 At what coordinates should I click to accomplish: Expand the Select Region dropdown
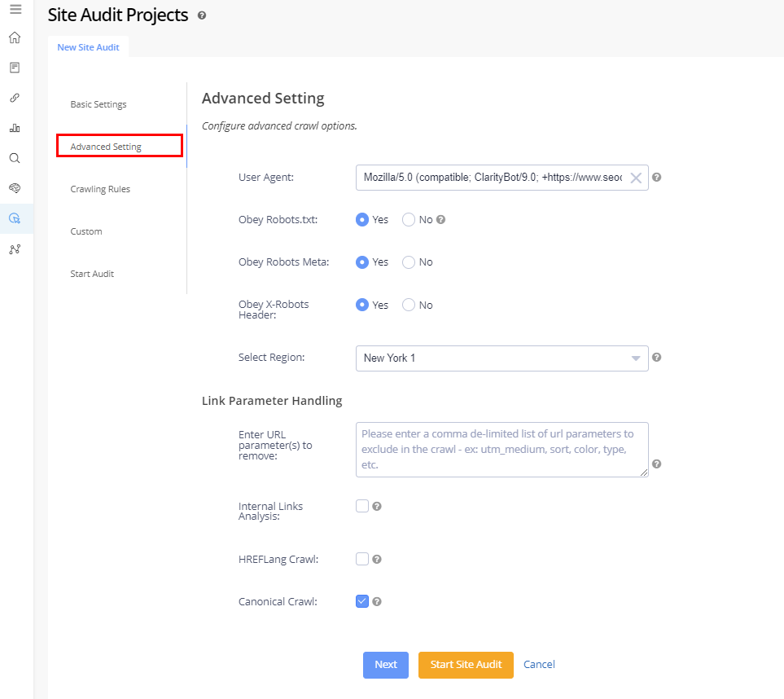[501, 358]
